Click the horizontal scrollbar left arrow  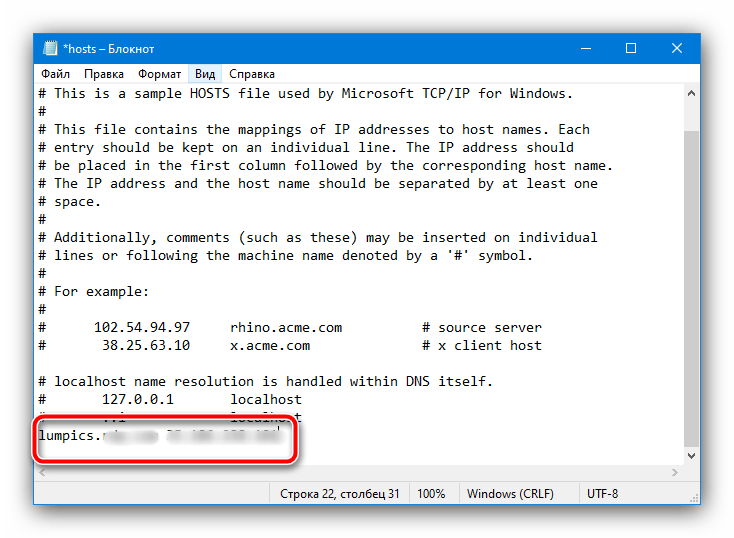click(43, 472)
